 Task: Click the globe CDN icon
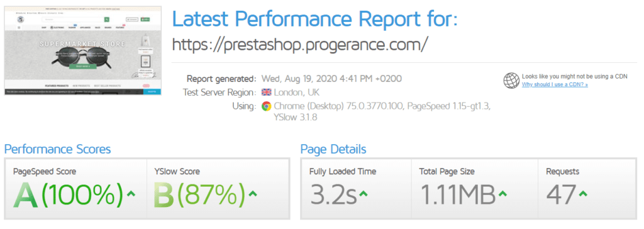point(511,81)
